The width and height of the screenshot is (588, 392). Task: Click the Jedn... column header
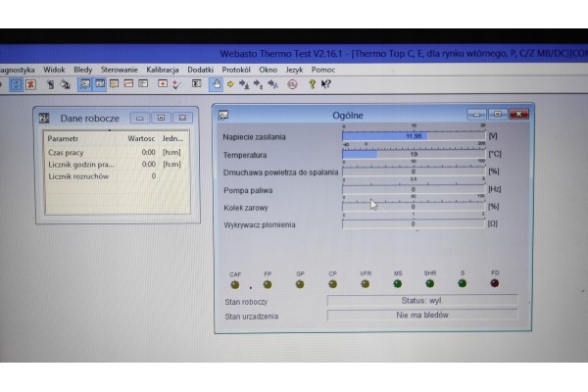click(172, 138)
